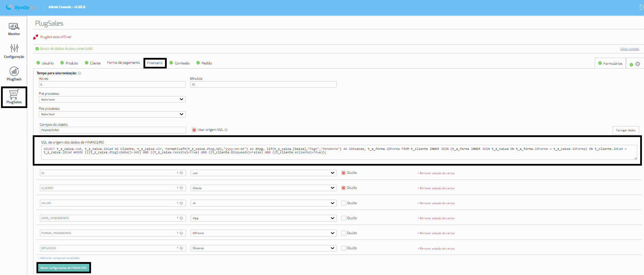Clear the FORMA_PAGAMENTO field with its x

178,233
